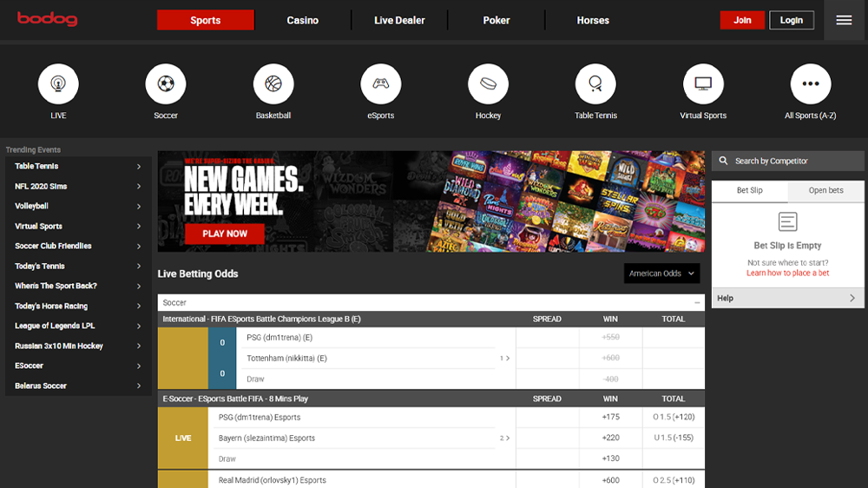Select the Bet Slip tab
The width and height of the screenshot is (868, 488).
click(x=750, y=190)
